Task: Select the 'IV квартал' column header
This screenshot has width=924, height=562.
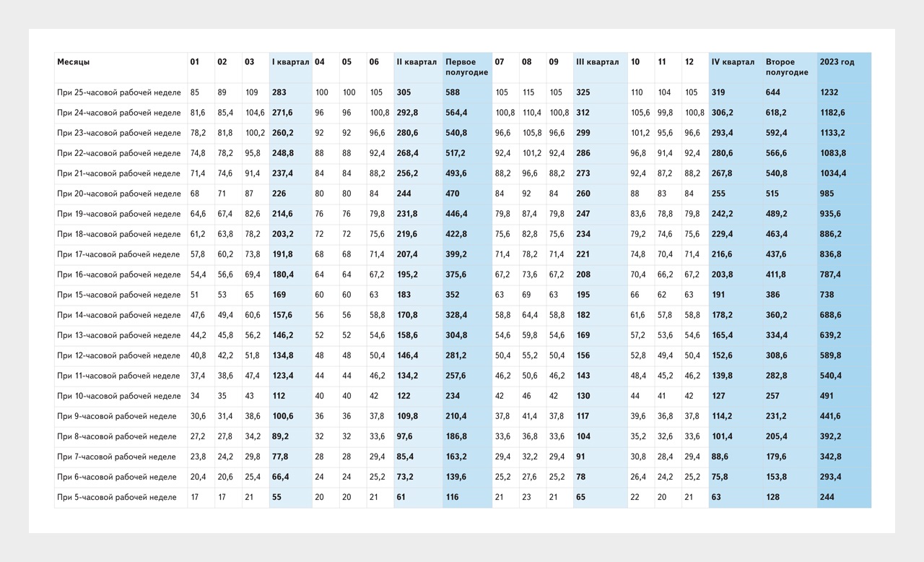Action: pos(733,62)
